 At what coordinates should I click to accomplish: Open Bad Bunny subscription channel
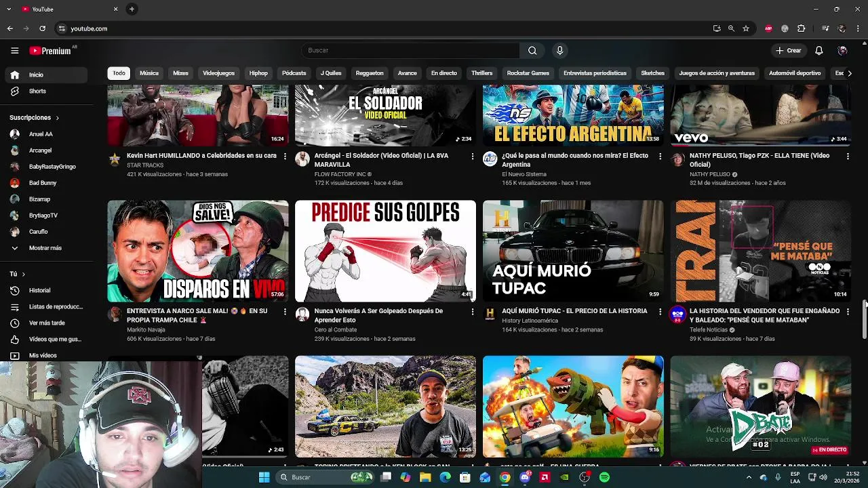tap(46, 183)
